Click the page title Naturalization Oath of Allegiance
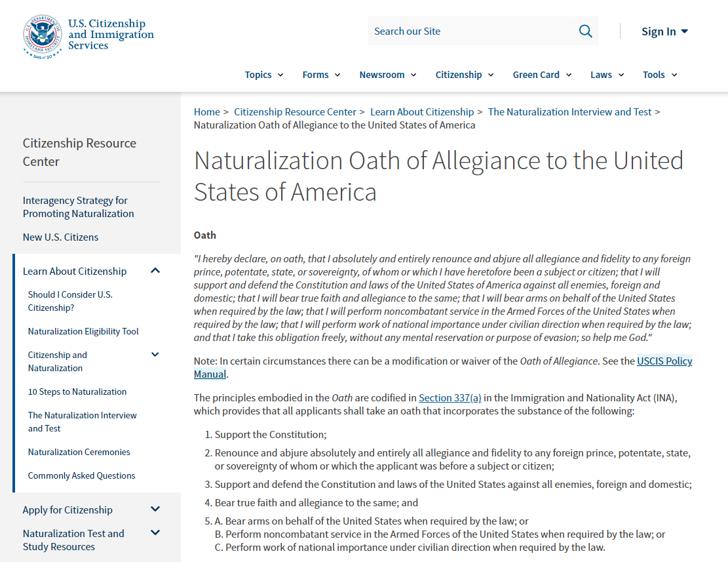728x562 pixels. point(438,176)
